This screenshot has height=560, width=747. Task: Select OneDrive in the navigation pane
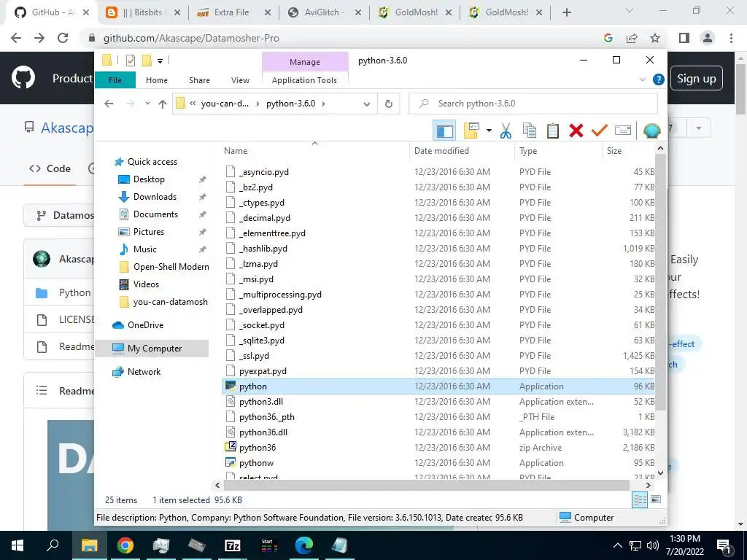pyautogui.click(x=145, y=324)
